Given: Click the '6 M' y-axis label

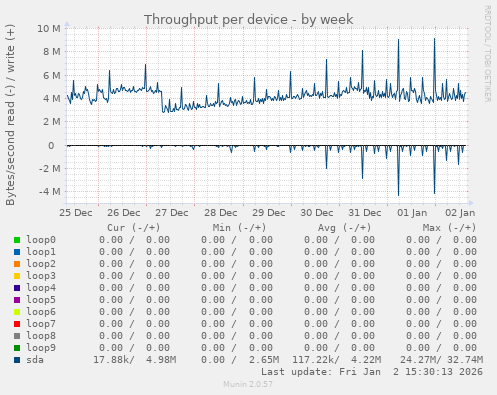Looking at the screenshot, I should click(x=52, y=76).
